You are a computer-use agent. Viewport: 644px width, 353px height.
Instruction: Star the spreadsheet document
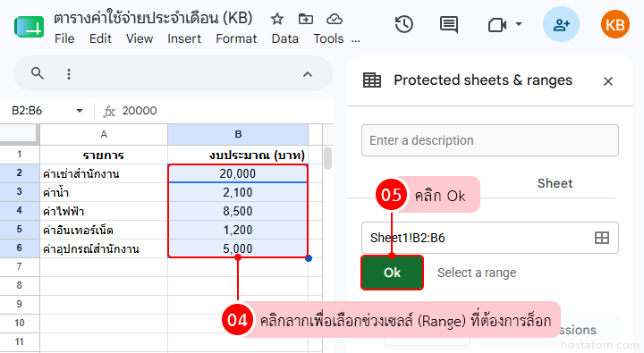pyautogui.click(x=277, y=19)
